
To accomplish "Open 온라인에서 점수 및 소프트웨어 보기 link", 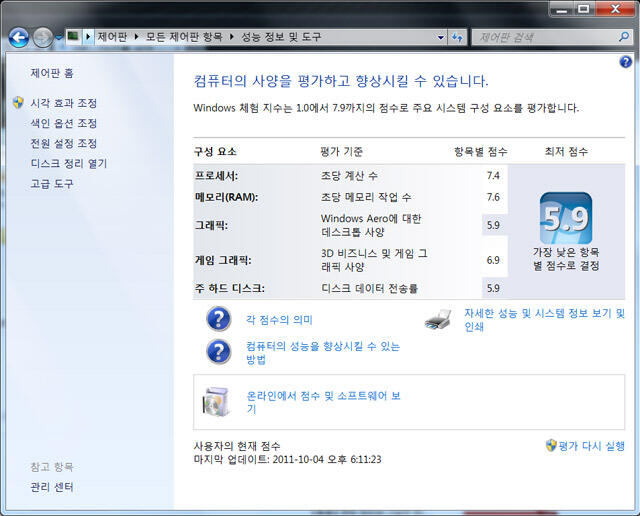I will click(324, 402).
